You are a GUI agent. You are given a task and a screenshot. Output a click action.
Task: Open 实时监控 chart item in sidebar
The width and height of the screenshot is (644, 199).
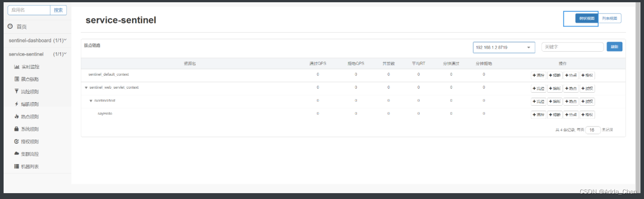pos(27,67)
